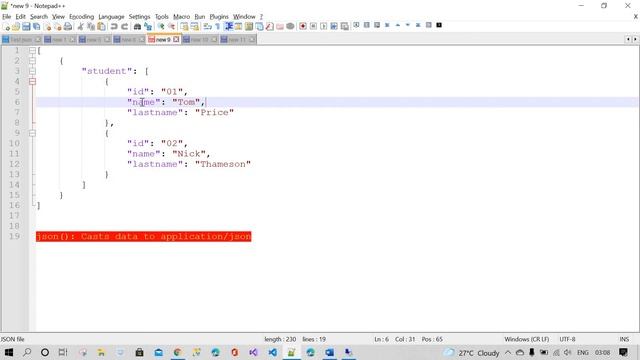
Task: Open the Search menu
Action: (x=39, y=17)
